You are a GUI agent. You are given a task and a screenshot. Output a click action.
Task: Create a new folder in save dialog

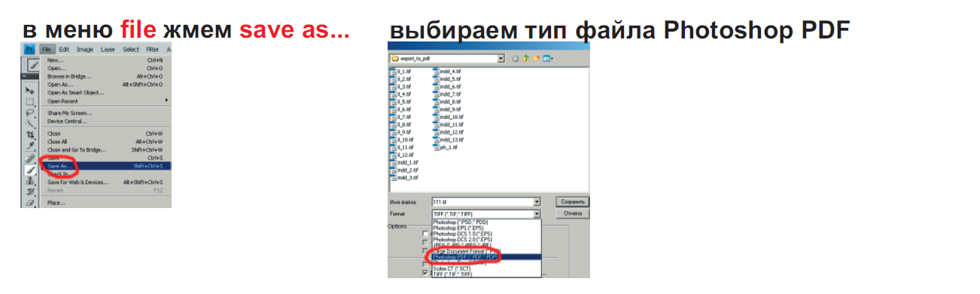[536, 59]
